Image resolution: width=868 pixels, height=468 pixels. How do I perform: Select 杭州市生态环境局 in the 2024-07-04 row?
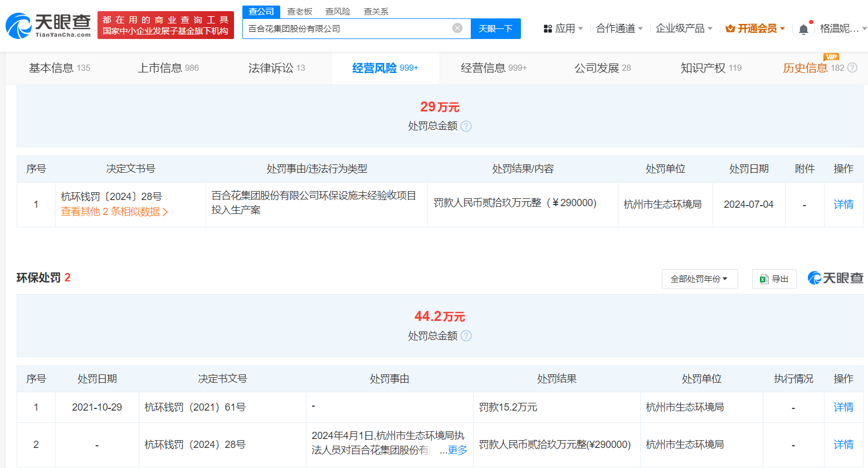point(662,204)
